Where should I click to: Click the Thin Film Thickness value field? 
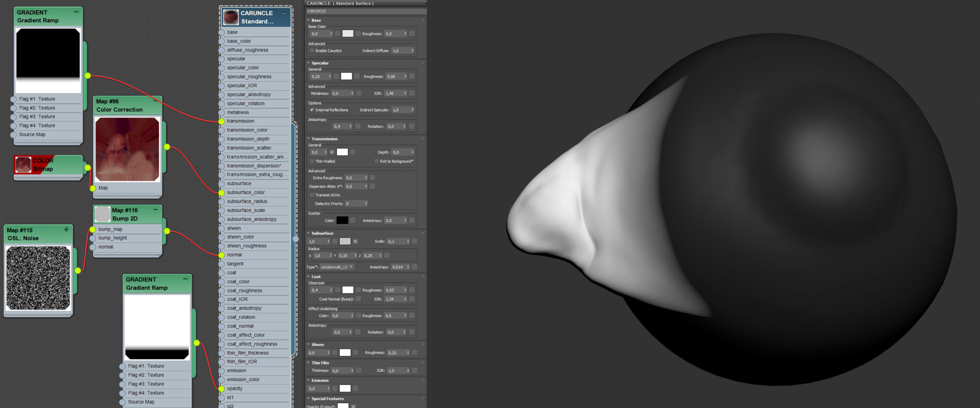343,371
